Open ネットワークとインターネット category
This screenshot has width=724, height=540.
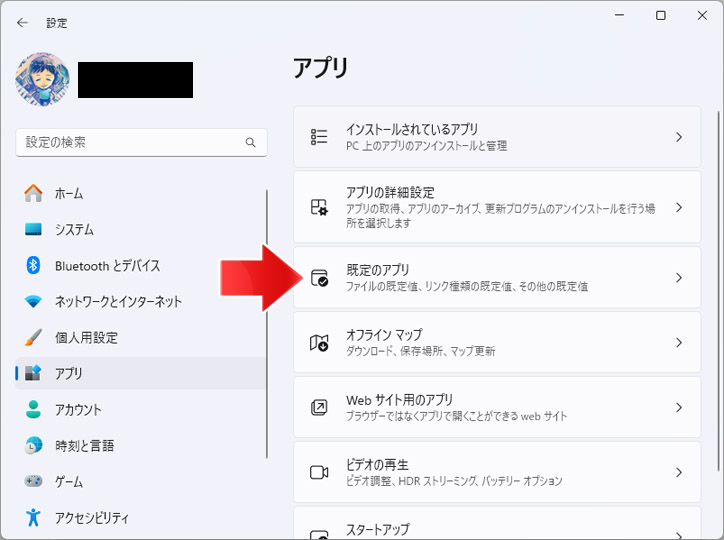click(118, 301)
